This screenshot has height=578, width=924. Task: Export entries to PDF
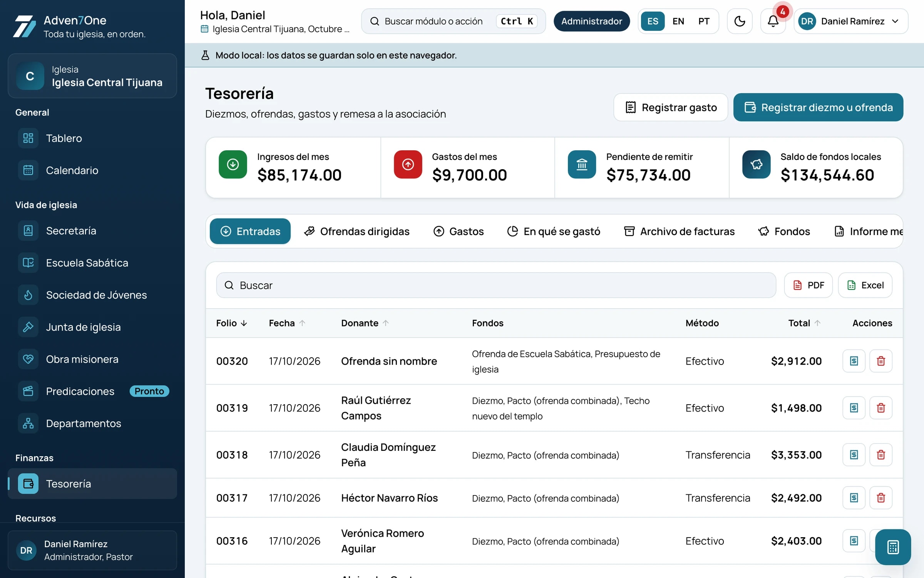point(808,285)
